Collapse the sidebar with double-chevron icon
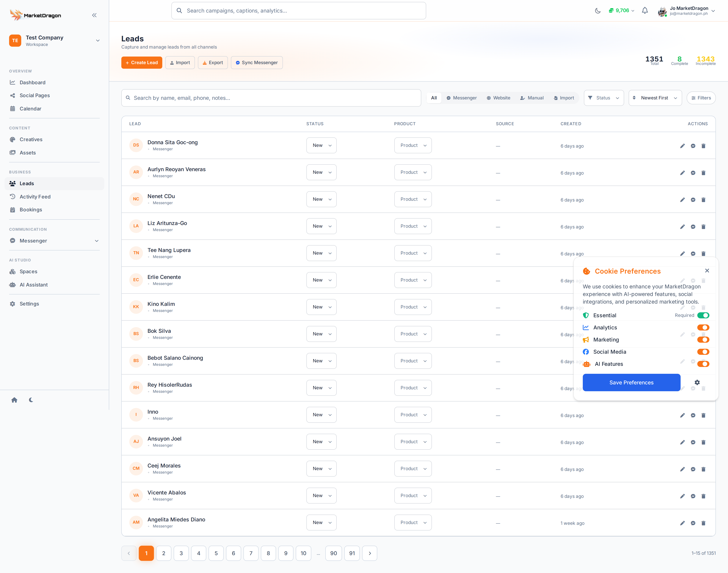This screenshot has height=573, width=728. coord(94,15)
